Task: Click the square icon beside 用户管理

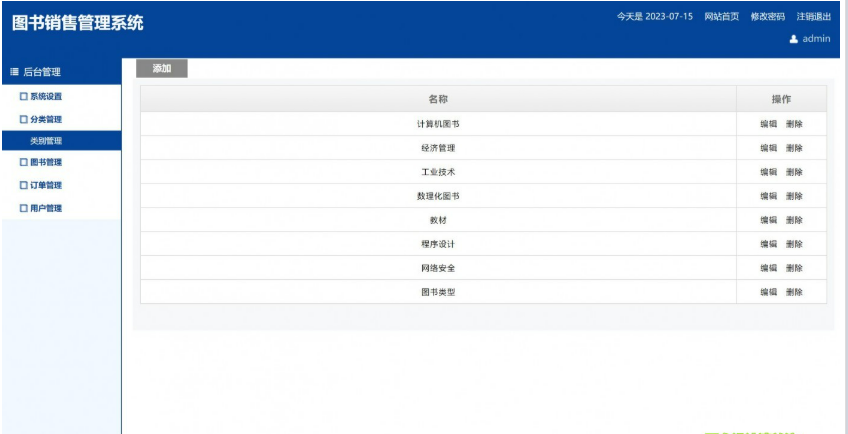Action: [23, 208]
